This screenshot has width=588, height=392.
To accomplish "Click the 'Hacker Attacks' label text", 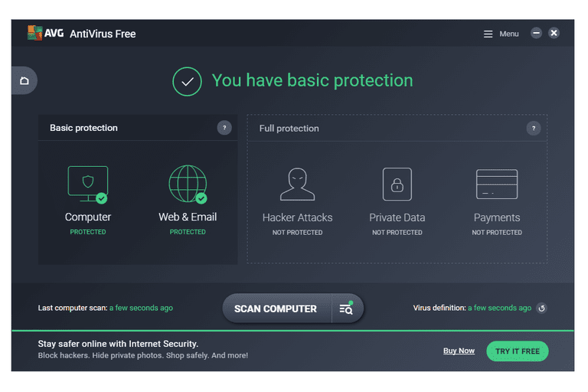I will [297, 217].
